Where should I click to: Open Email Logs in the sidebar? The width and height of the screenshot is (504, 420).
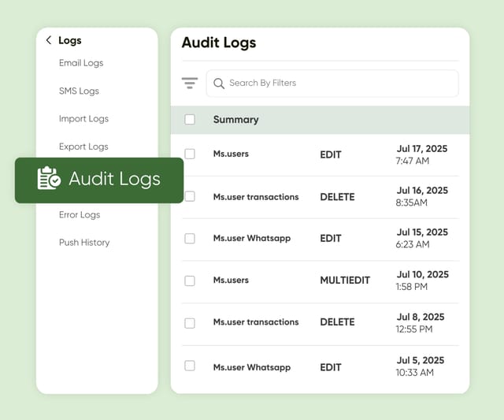pos(81,63)
